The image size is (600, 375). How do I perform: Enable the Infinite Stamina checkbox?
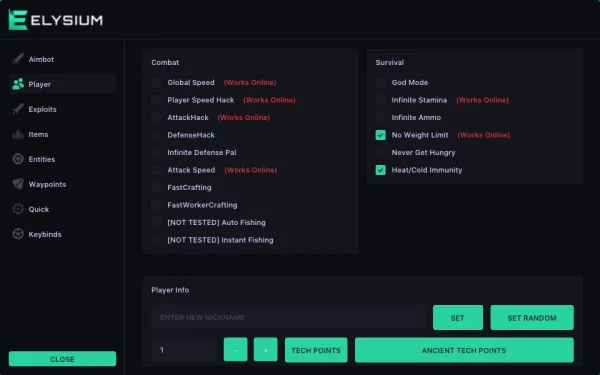click(x=380, y=100)
